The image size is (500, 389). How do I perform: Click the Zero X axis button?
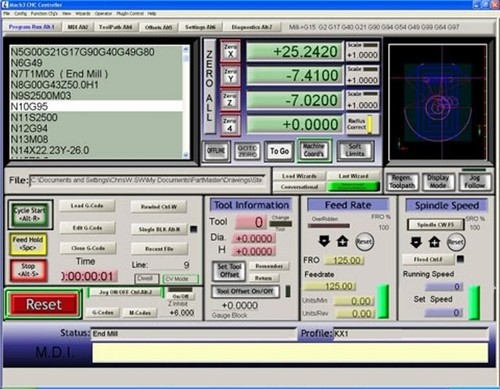(x=230, y=51)
